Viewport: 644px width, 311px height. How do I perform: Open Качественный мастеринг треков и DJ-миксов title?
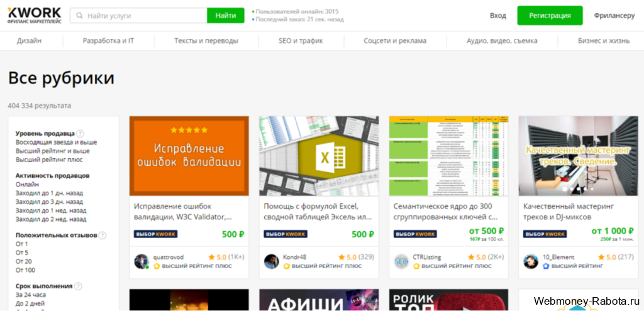tap(569, 211)
